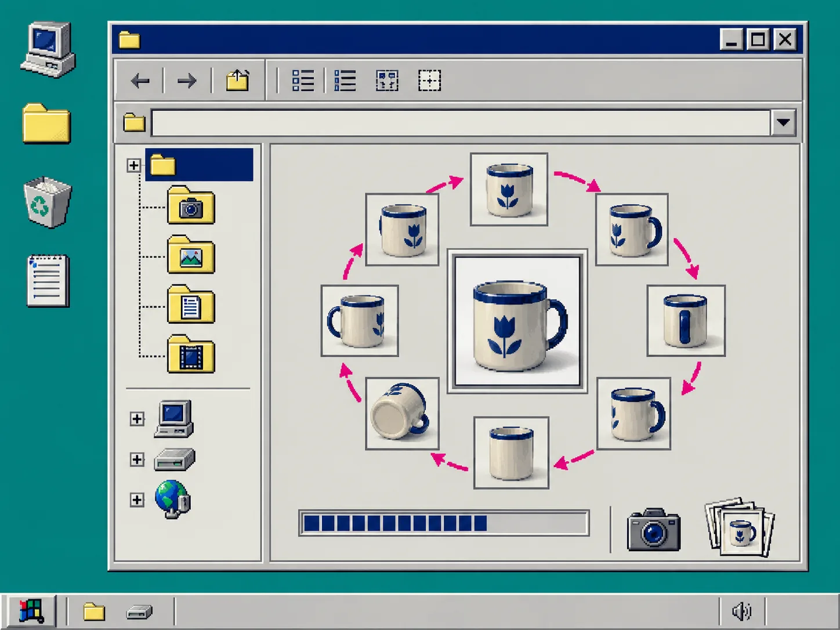This screenshot has width=840, height=630.
Task: Select the computer icon in the sidebar
Action: 174,419
